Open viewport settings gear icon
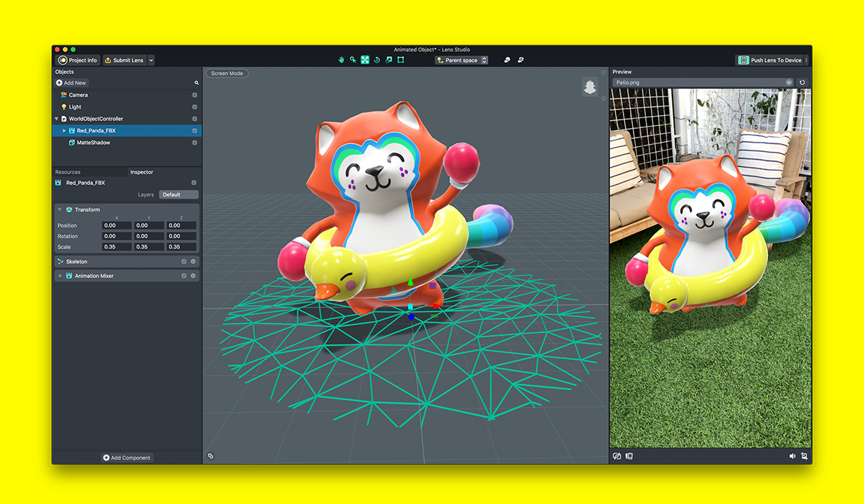 604,73
